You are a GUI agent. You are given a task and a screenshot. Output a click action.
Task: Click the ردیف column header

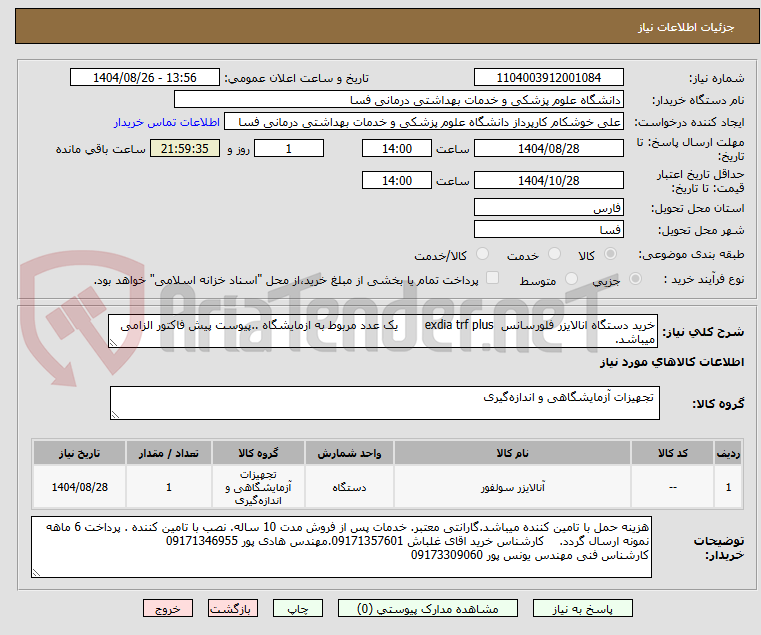coord(728,453)
